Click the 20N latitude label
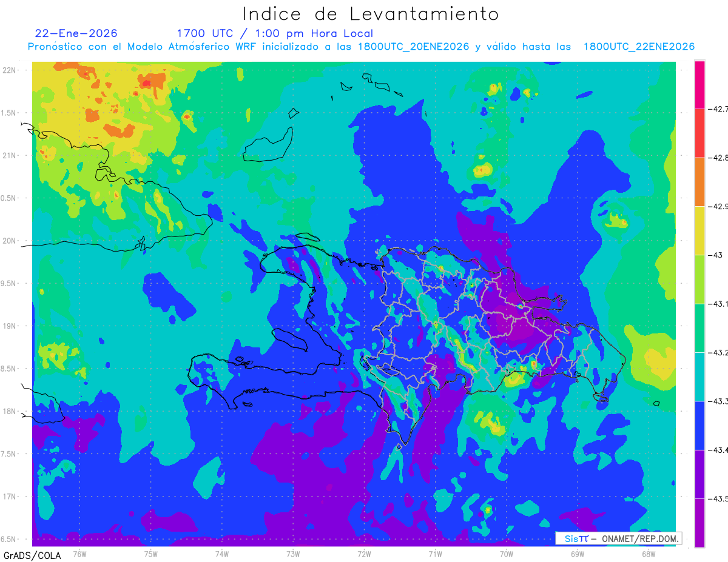728x562 pixels. coord(9,241)
